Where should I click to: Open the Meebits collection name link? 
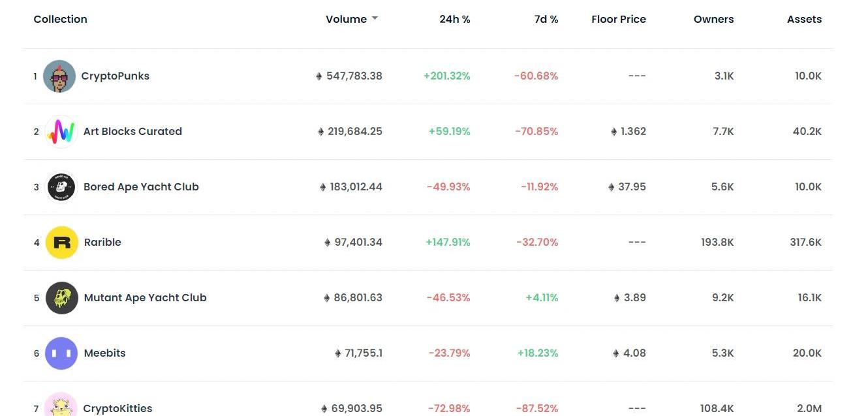(104, 353)
